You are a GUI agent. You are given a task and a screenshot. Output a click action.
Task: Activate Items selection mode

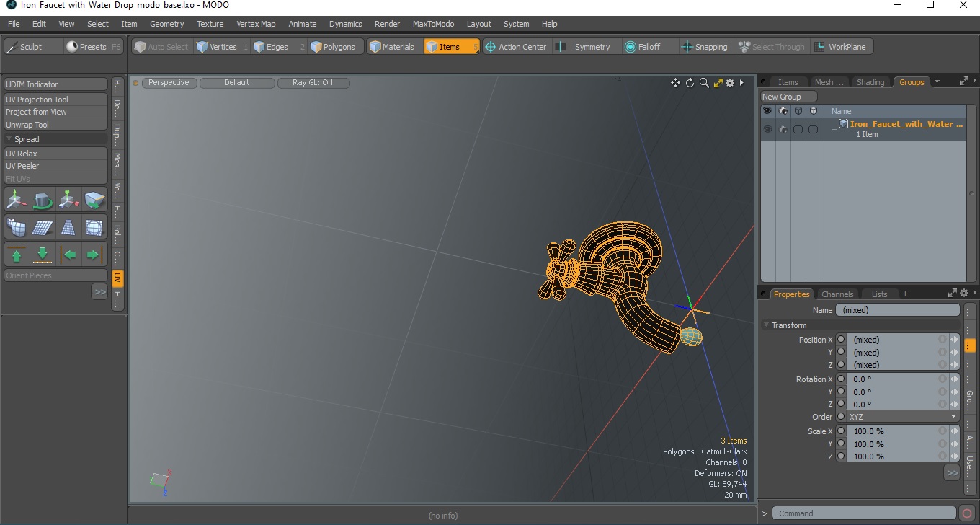tap(451, 47)
